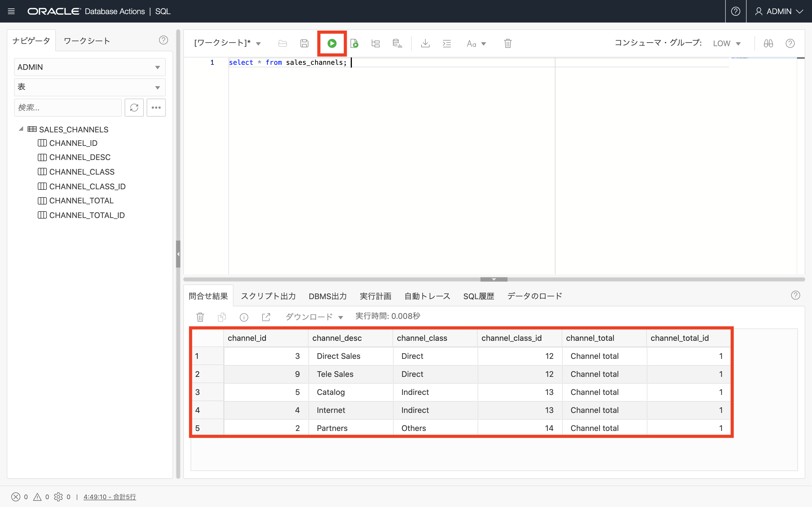Screen dimensions: 812x507
Task: Open the ADMIN schema dropdown in navigator
Action: click(90, 67)
